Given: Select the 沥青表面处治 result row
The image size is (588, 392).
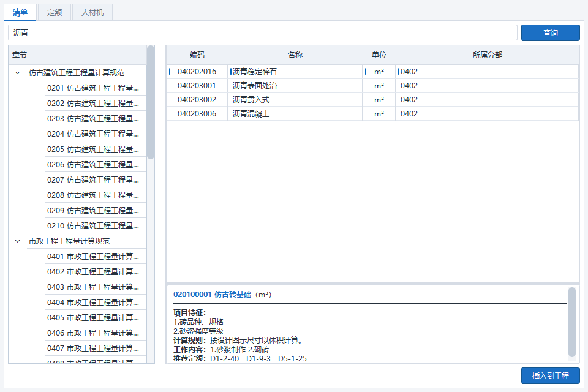Looking at the screenshot, I should (373, 86).
